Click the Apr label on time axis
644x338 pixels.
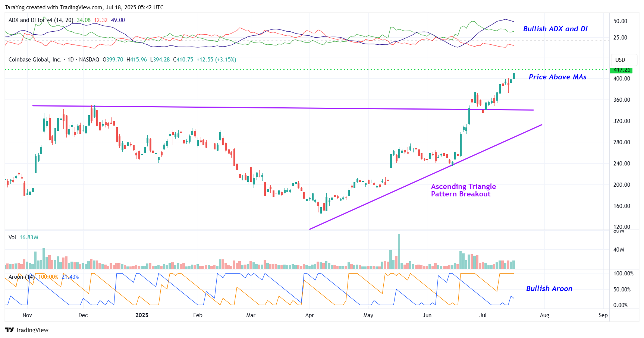310,315
